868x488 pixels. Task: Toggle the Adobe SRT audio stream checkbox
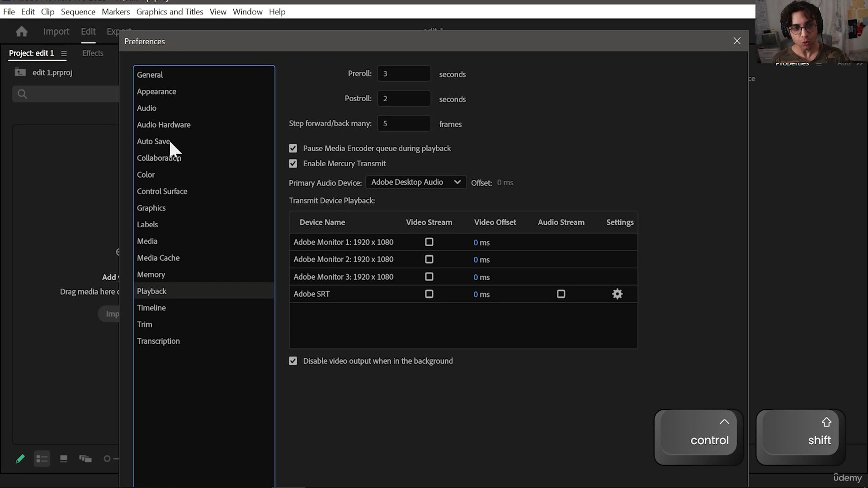click(561, 294)
